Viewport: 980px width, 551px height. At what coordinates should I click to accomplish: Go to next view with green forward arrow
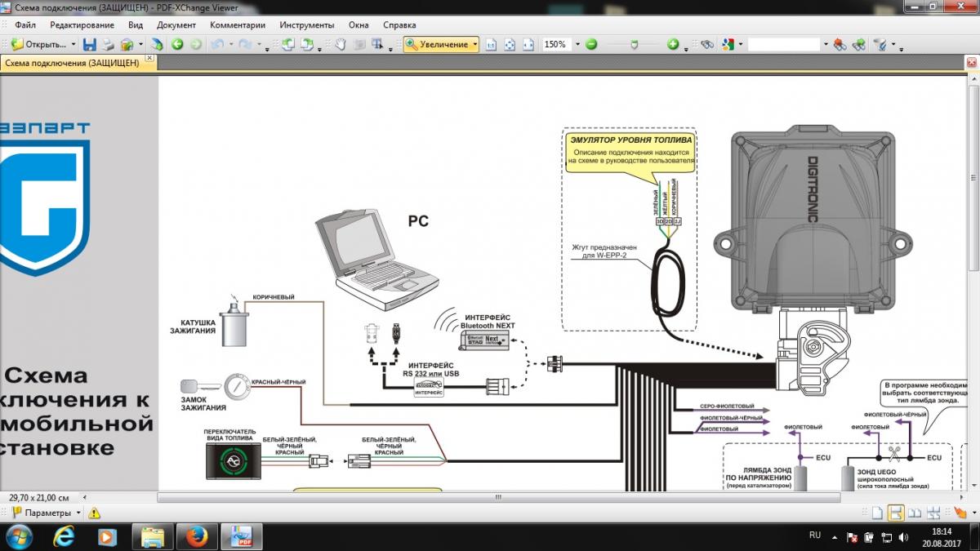195,44
